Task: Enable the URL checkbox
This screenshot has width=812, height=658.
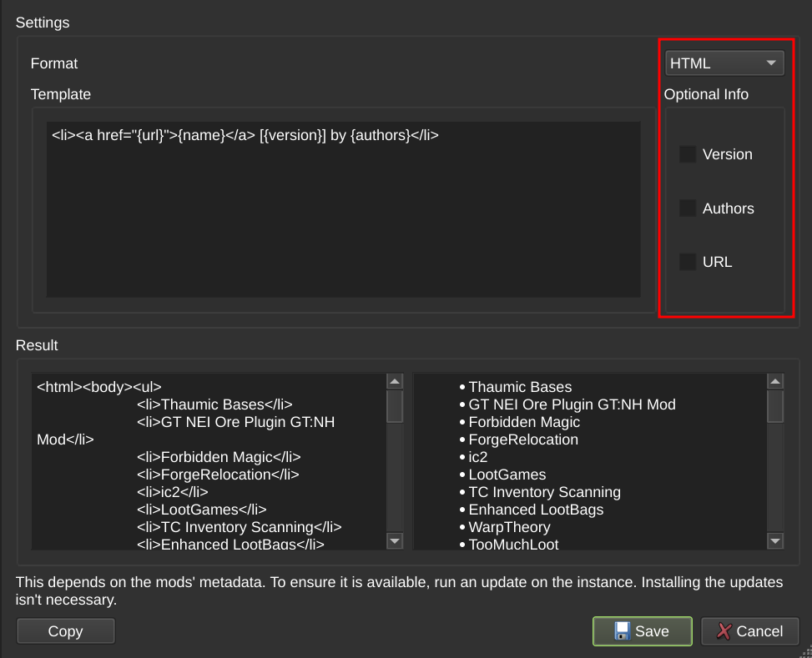Action: click(x=687, y=261)
